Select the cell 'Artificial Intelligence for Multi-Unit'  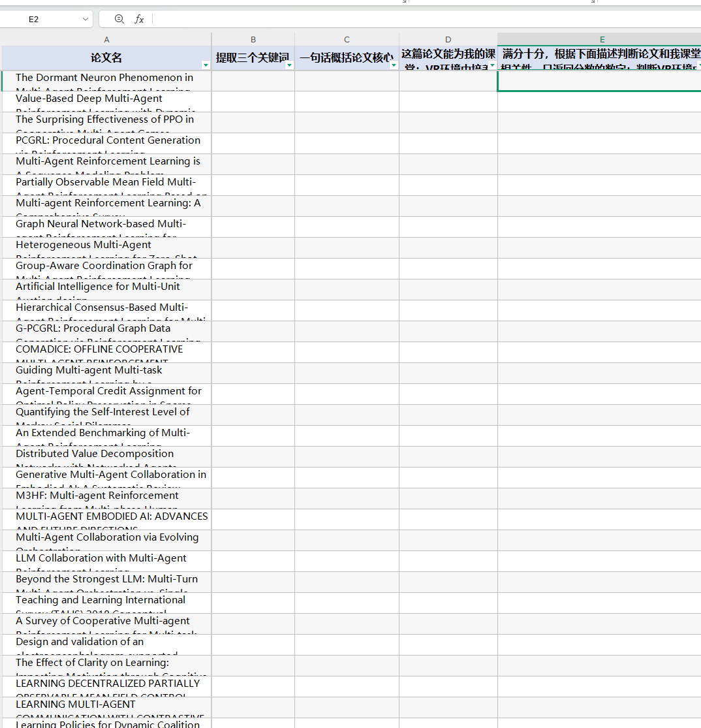coord(106,290)
